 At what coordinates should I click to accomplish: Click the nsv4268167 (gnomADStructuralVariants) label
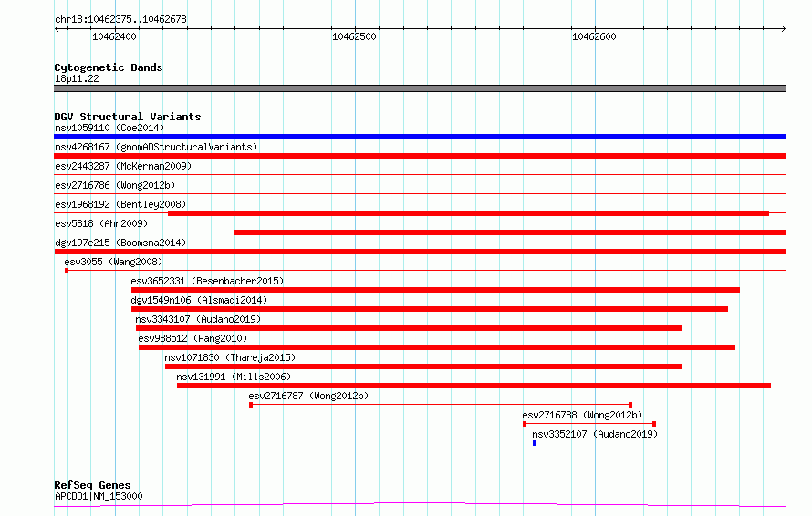coord(156,147)
